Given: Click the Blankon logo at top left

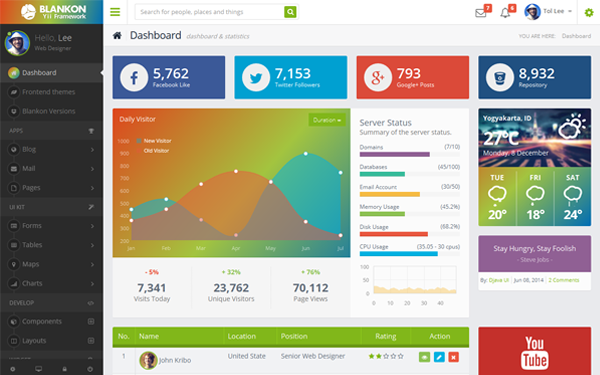Looking at the screenshot, I should tap(54, 12).
